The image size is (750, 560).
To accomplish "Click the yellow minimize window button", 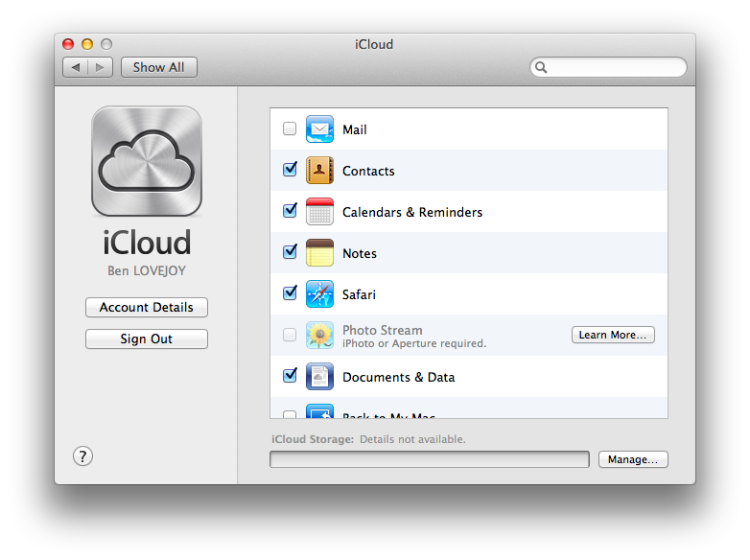I will pos(87,44).
